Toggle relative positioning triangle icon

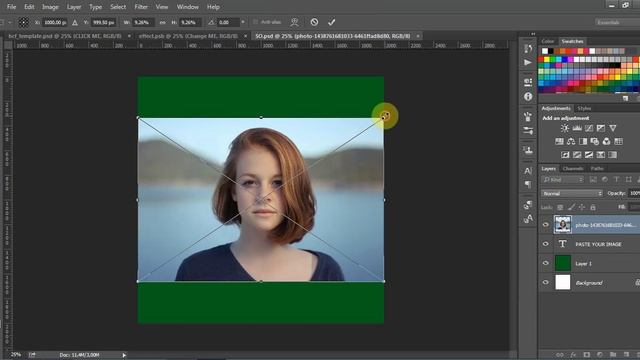coord(75,22)
